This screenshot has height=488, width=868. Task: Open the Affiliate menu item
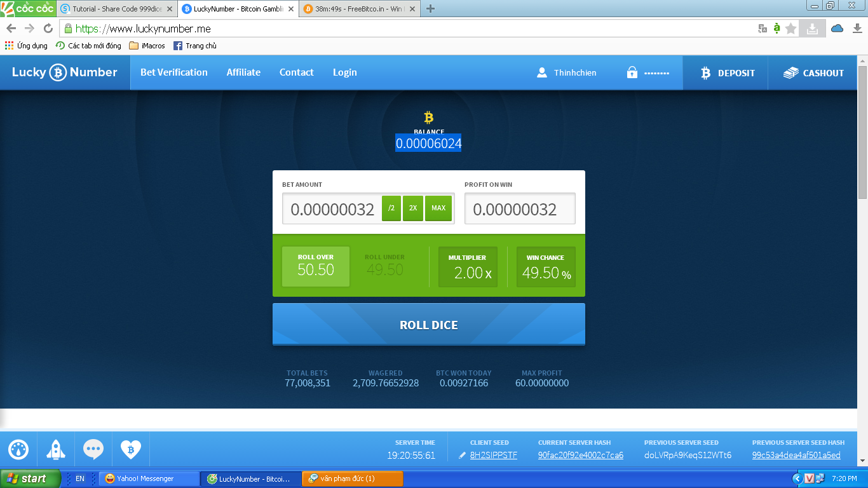point(243,72)
